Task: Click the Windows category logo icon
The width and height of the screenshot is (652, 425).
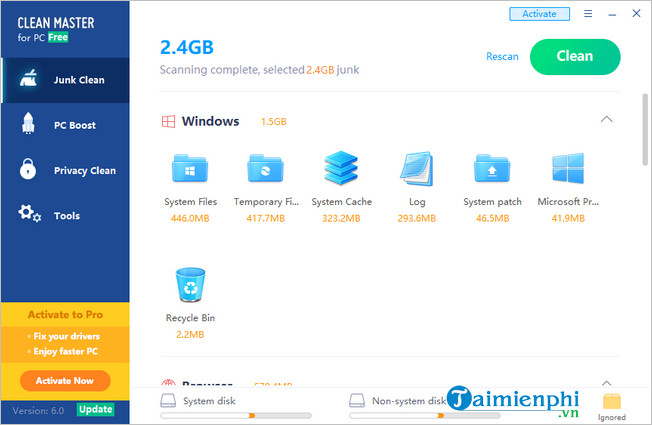Action: click(x=168, y=121)
